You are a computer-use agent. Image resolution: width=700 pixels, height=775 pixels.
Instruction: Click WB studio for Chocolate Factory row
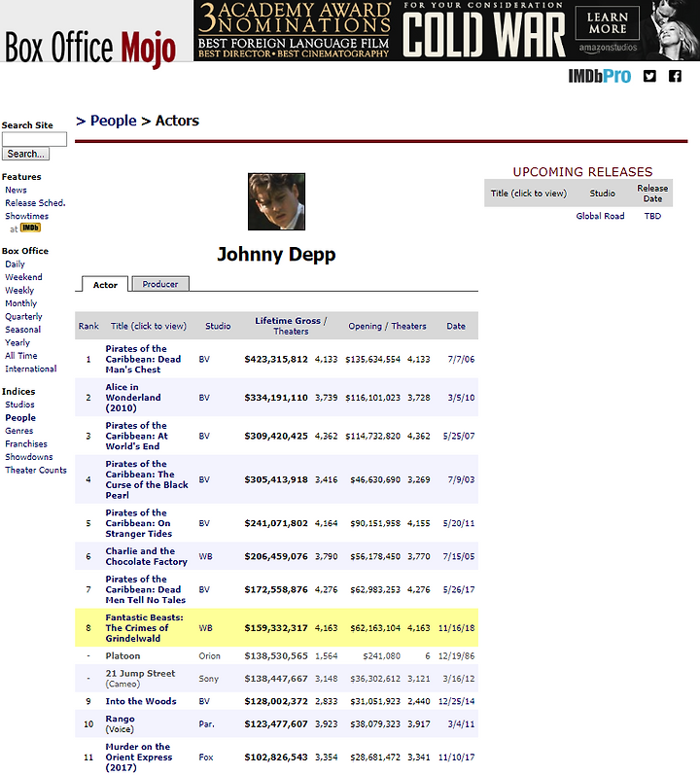click(x=205, y=556)
